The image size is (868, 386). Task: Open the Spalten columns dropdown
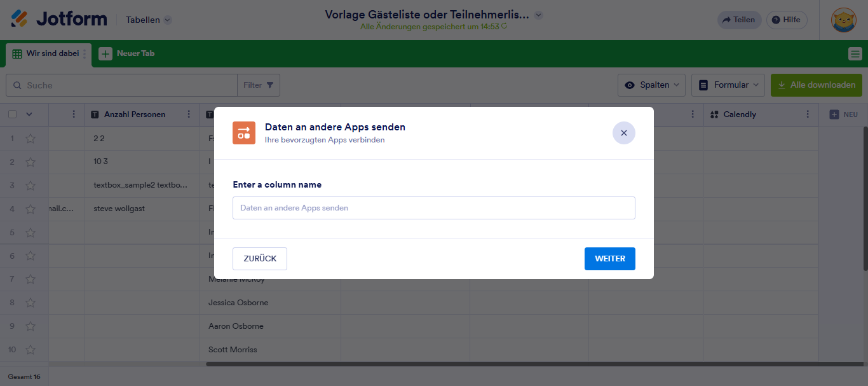point(652,85)
